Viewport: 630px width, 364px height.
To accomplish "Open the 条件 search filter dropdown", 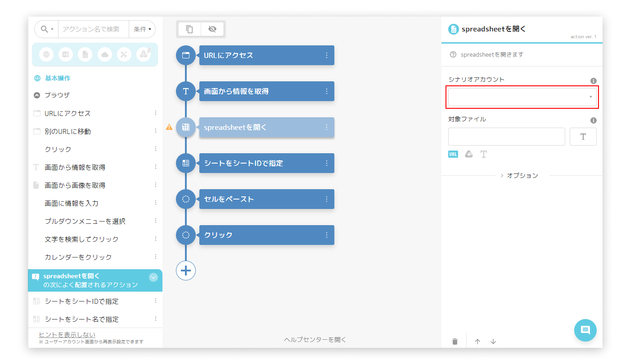I will click(142, 29).
